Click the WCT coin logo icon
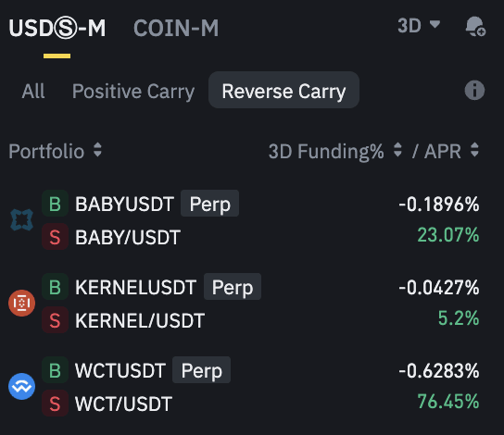This screenshot has height=435, width=504. tap(21, 386)
